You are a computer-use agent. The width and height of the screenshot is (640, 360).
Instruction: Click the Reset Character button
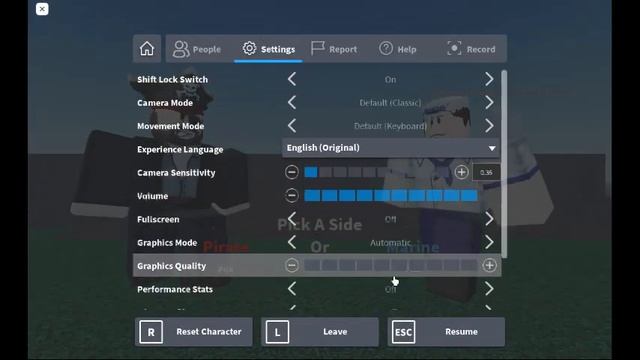(x=194, y=332)
